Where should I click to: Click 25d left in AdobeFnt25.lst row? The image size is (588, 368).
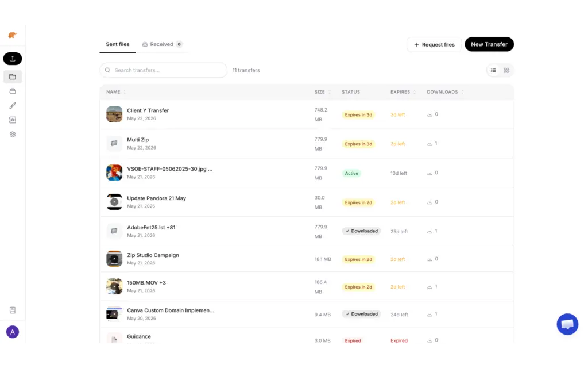click(399, 232)
